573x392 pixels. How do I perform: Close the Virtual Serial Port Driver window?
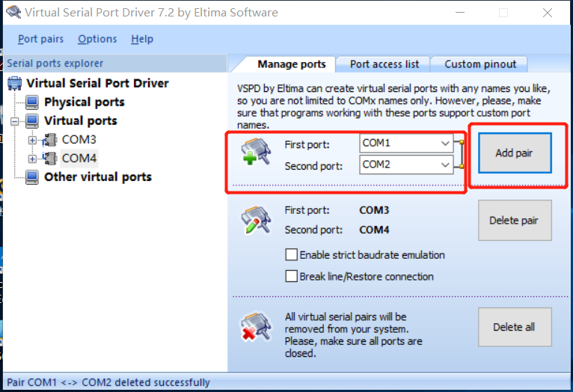pos(548,13)
